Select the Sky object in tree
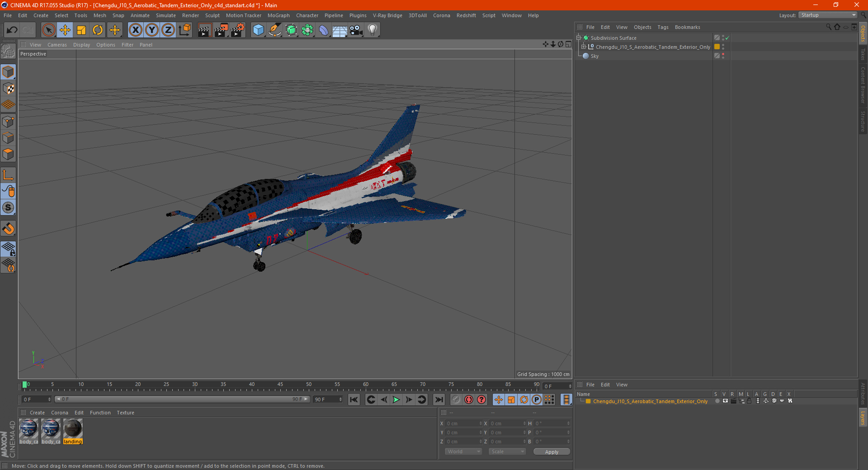The image size is (868, 470). pos(594,56)
